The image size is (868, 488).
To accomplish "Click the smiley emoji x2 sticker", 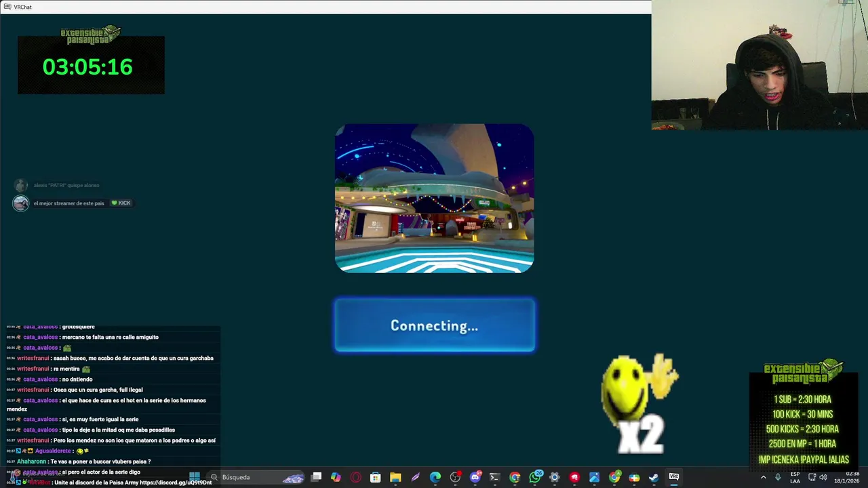I will (x=639, y=404).
